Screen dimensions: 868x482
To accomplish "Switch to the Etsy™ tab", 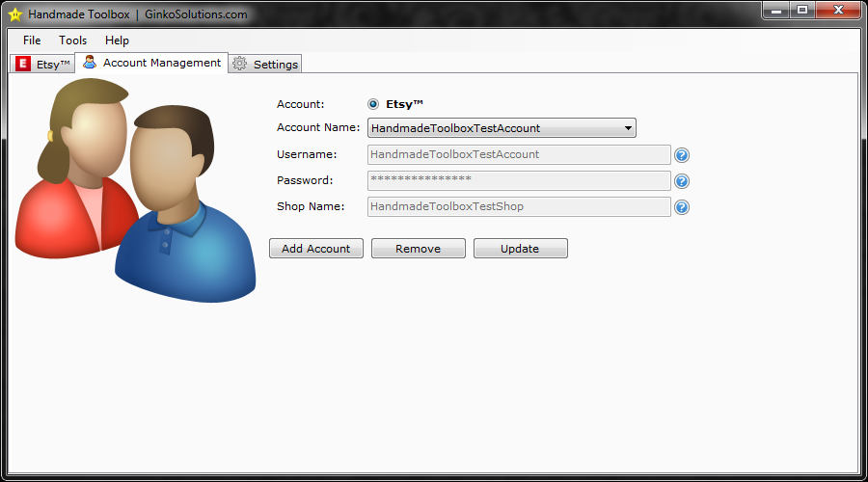I will (42, 65).
